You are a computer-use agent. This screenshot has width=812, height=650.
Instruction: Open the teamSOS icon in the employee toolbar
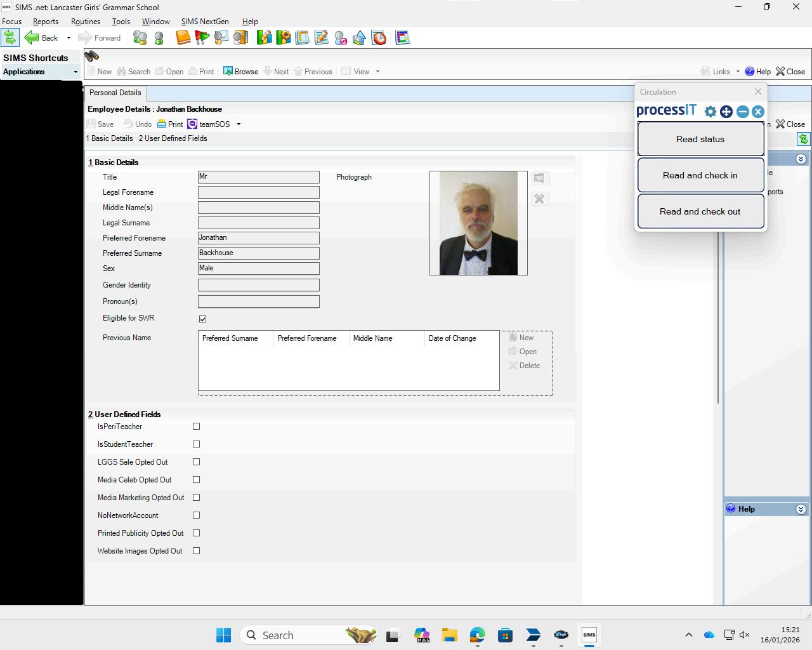pyautogui.click(x=192, y=124)
